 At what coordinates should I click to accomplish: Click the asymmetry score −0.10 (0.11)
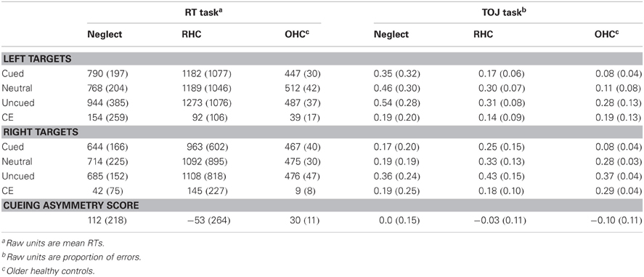(x=616, y=221)
